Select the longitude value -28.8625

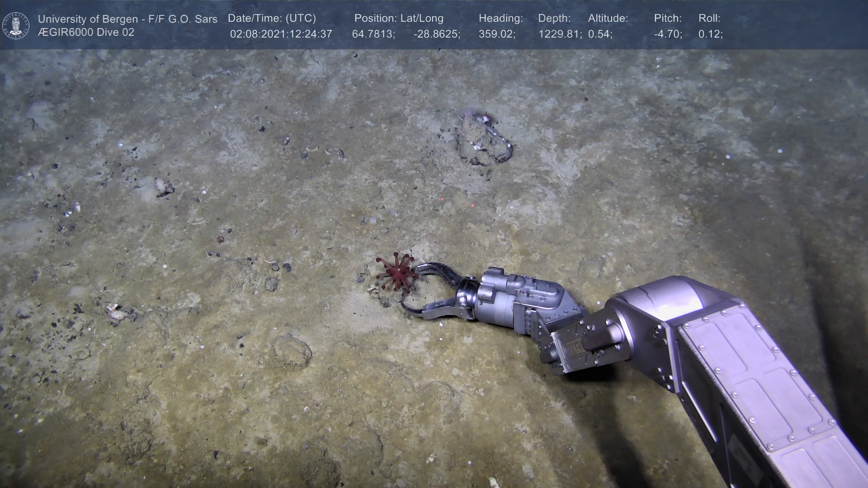coord(436,34)
